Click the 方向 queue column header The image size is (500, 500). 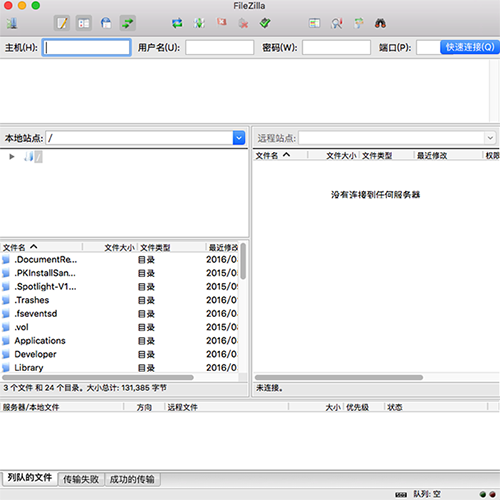click(x=144, y=407)
